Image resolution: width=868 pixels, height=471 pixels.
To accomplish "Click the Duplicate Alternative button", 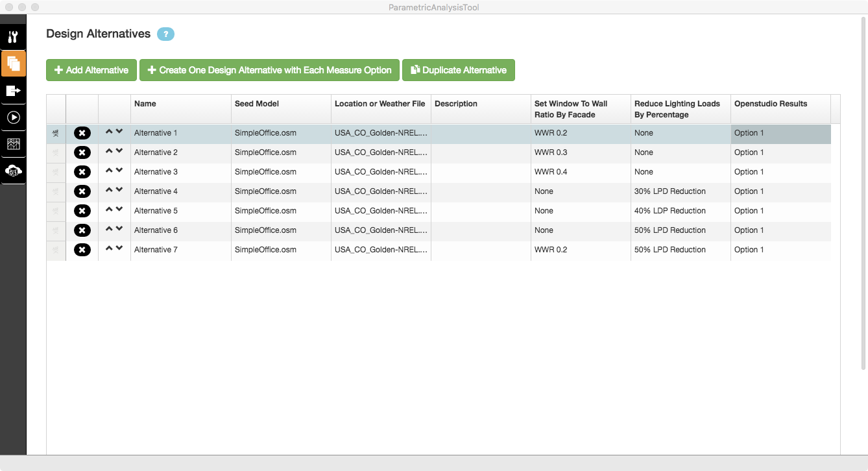I will (x=459, y=70).
